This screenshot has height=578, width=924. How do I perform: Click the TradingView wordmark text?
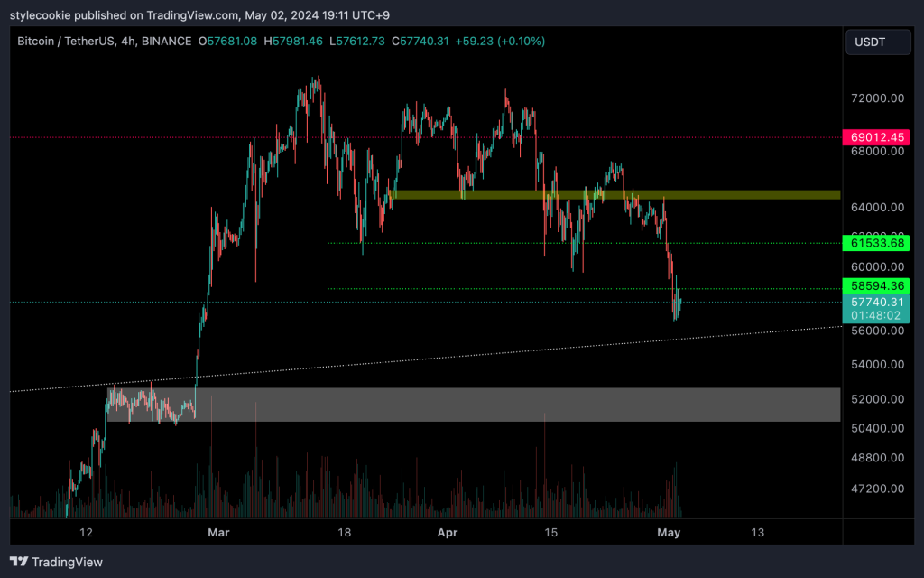pyautogui.click(x=67, y=562)
